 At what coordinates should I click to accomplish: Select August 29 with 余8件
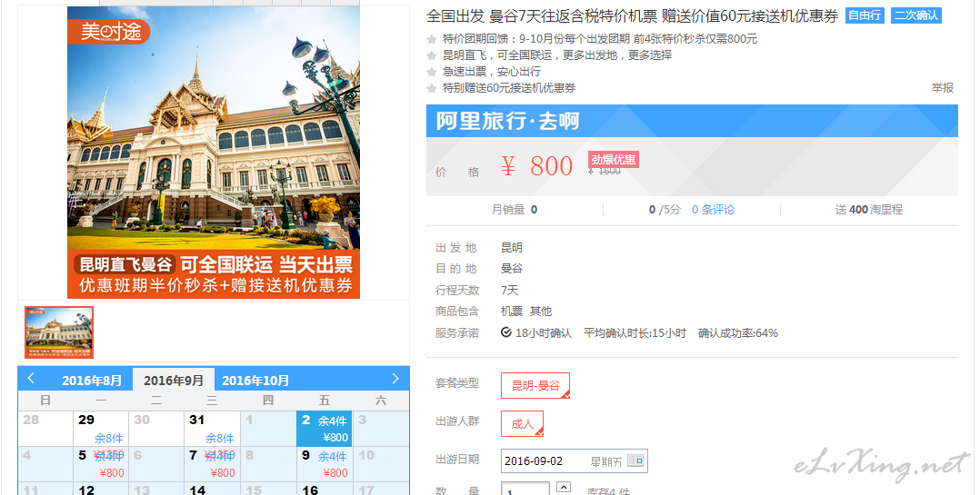pos(101,428)
